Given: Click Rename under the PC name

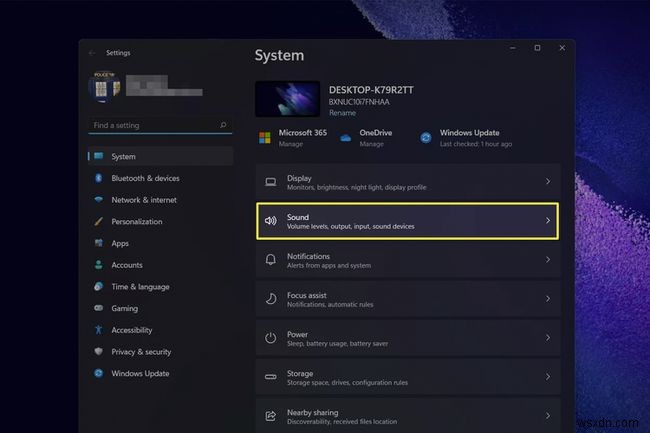Looking at the screenshot, I should click(x=342, y=113).
